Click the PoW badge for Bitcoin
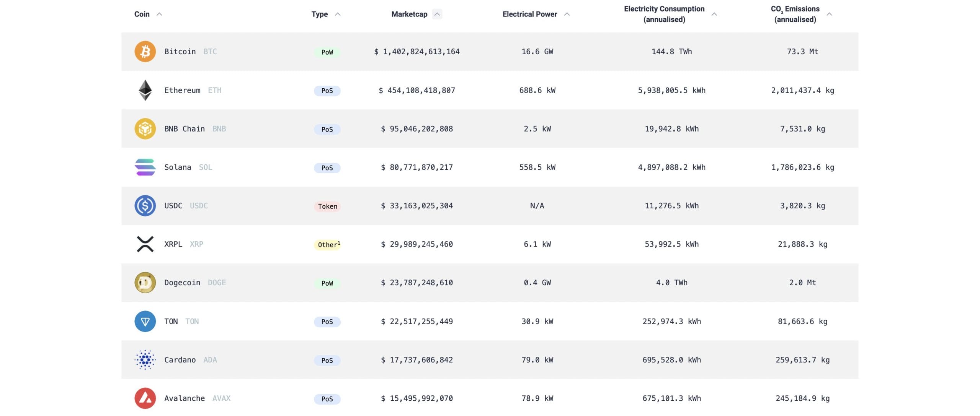 coord(327,52)
